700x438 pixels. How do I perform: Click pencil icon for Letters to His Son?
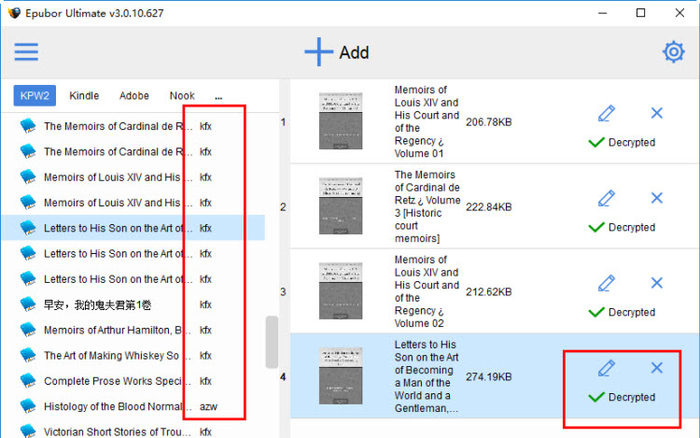(x=606, y=368)
